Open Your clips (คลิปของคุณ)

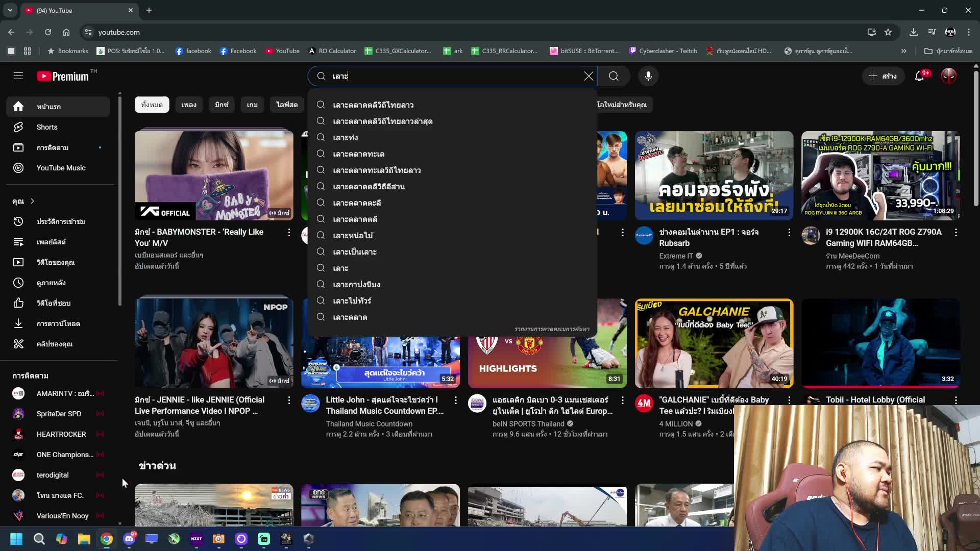pyautogui.click(x=58, y=344)
